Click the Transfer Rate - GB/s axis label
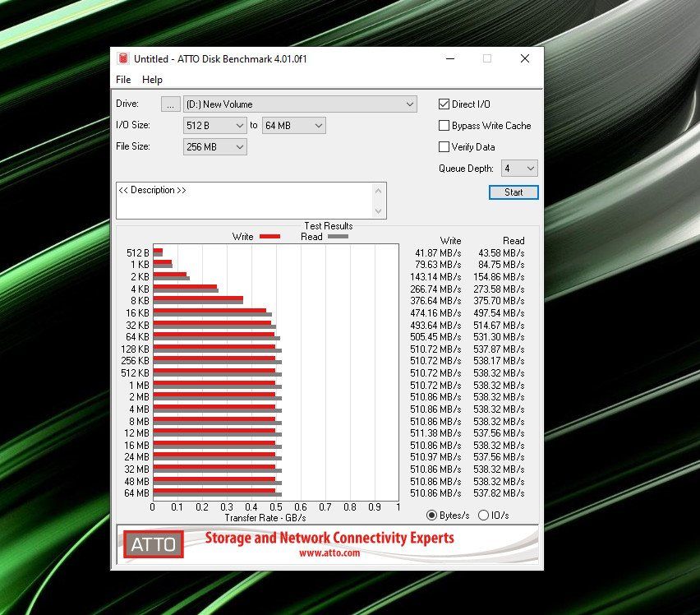Screen dimensions: 700x615 [265, 518]
